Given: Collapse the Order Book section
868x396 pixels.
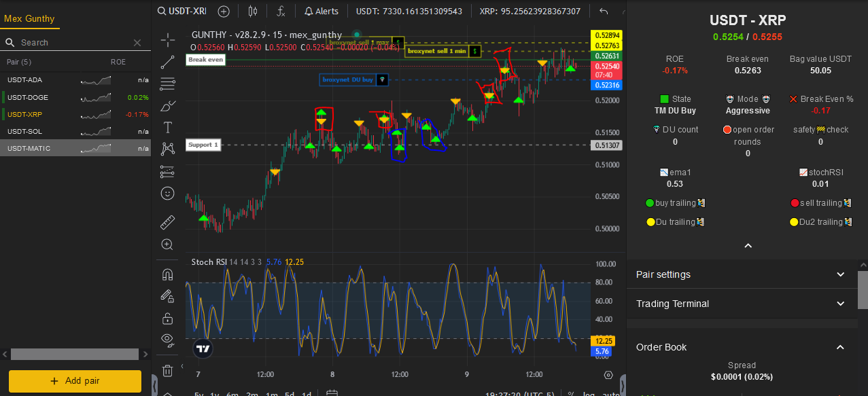Looking at the screenshot, I should [741, 347].
